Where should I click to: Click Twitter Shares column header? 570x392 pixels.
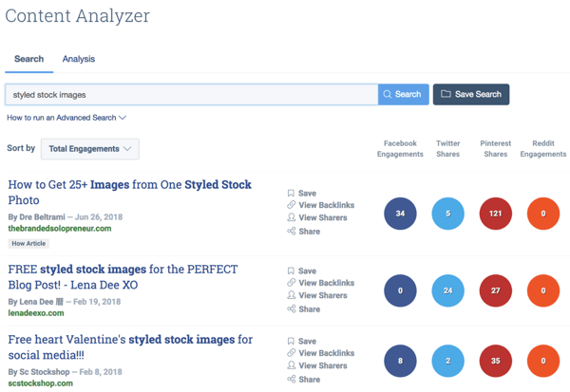[447, 149]
